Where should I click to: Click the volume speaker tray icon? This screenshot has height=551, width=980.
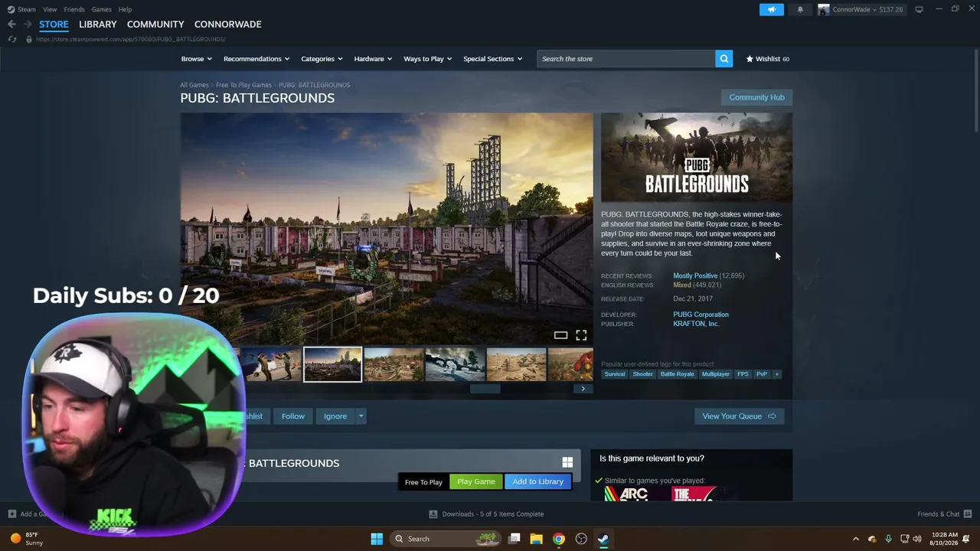[x=917, y=539]
